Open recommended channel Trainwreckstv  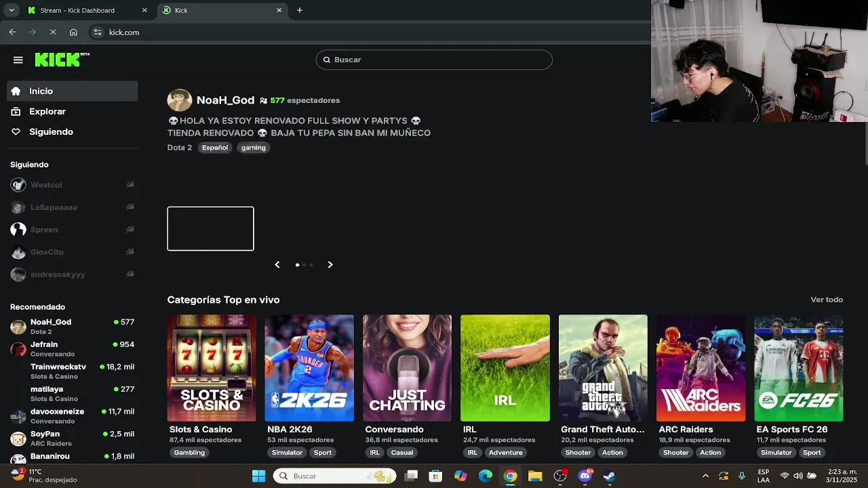pyautogui.click(x=72, y=371)
